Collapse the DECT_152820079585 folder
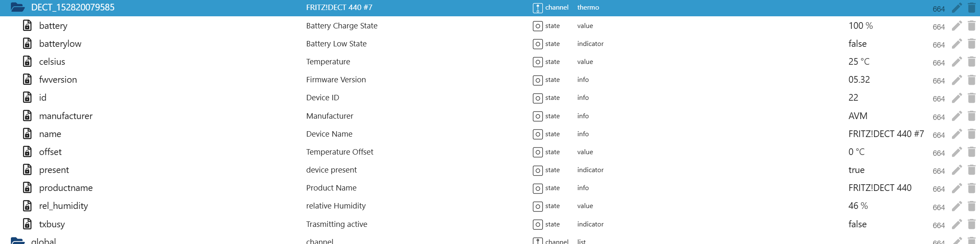The height and width of the screenshot is (244, 980). click(18, 7)
